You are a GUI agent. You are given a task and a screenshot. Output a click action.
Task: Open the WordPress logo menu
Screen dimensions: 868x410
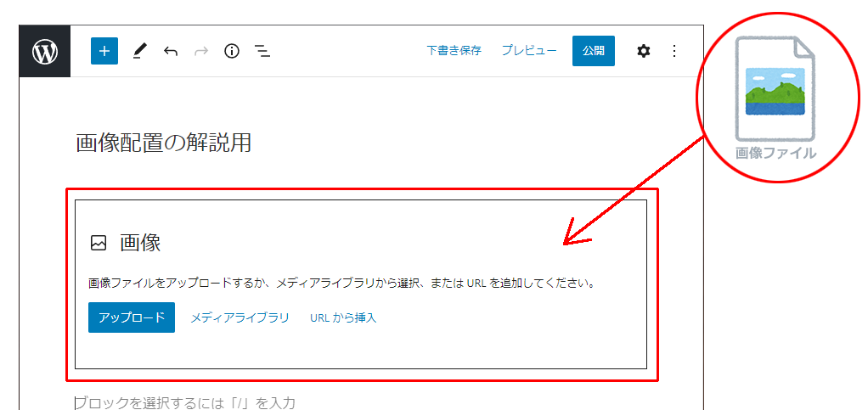tap(45, 52)
